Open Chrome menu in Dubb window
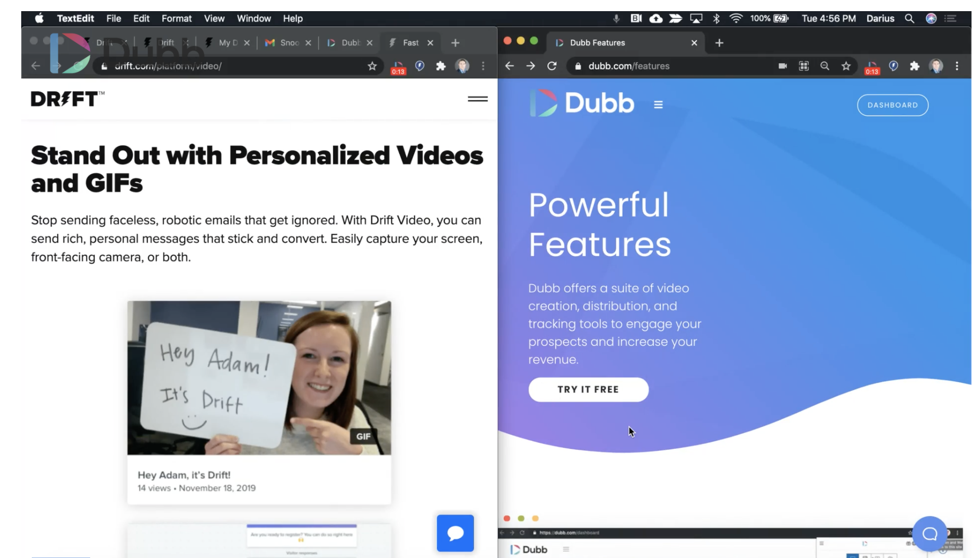The image size is (980, 558). (957, 66)
